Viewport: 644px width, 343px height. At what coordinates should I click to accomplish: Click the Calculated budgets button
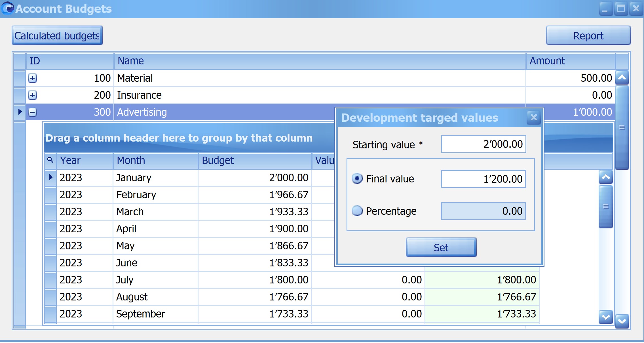pos(57,36)
